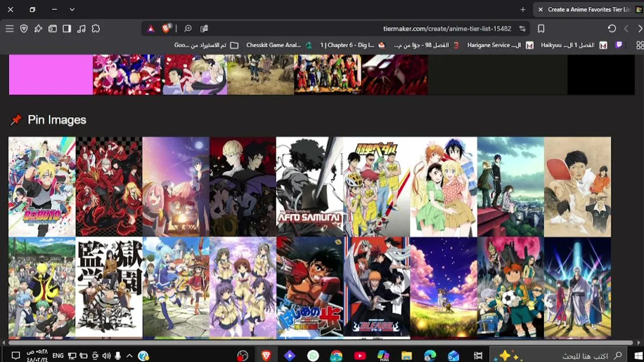Click the microphone tray icon
This screenshot has height=362, width=644.
[118, 356]
